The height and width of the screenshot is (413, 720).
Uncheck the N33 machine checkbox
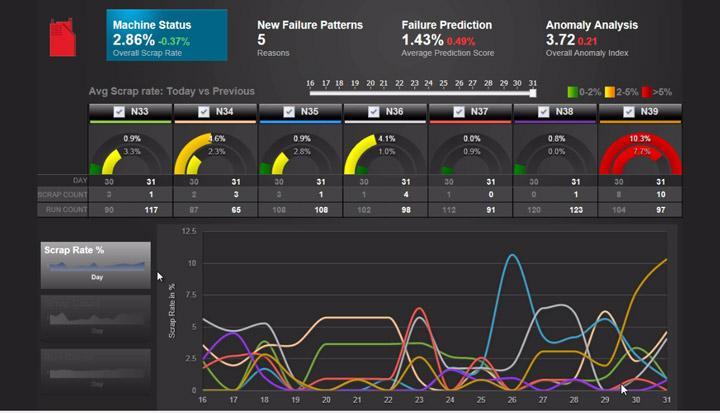pyautogui.click(x=119, y=112)
